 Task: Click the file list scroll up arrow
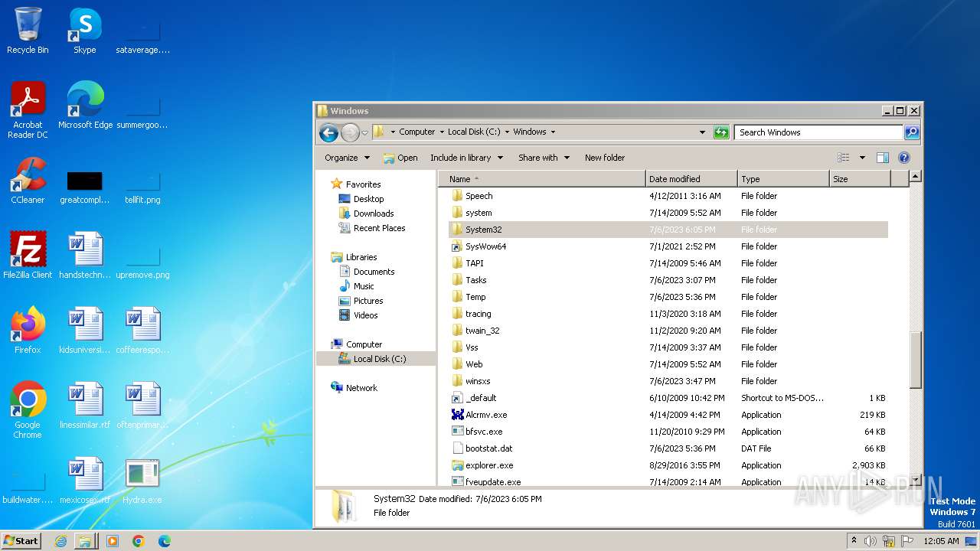pyautogui.click(x=915, y=177)
